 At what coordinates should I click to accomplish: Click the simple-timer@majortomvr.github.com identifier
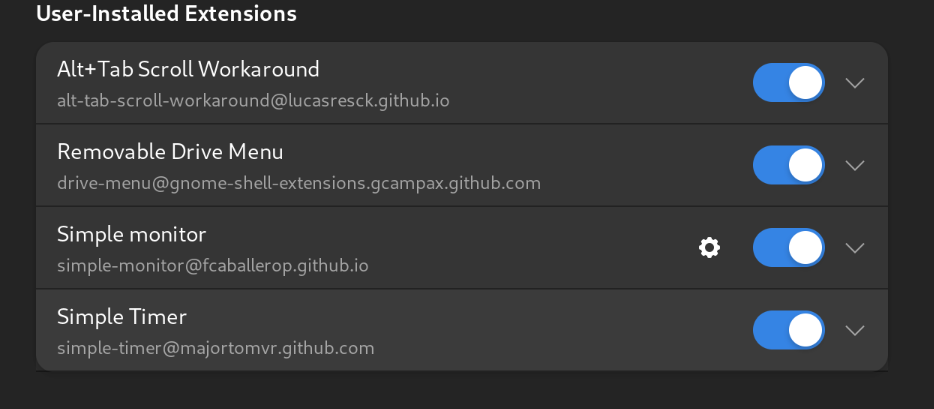215,348
